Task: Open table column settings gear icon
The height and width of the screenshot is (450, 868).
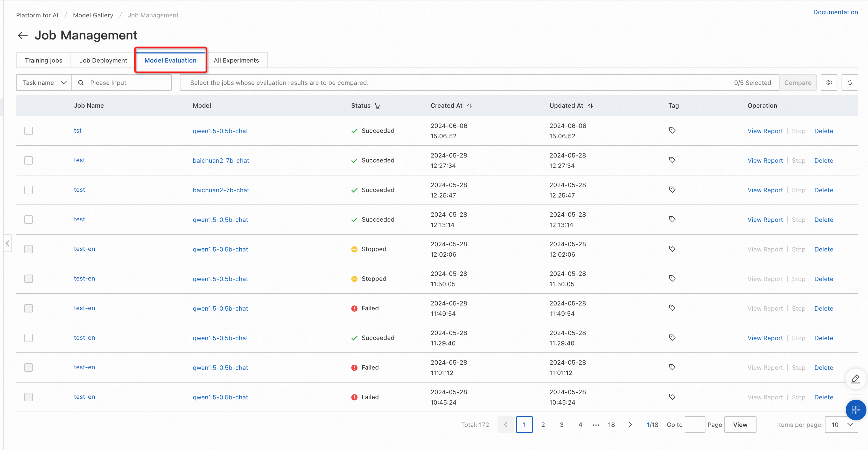Action: 829,83
